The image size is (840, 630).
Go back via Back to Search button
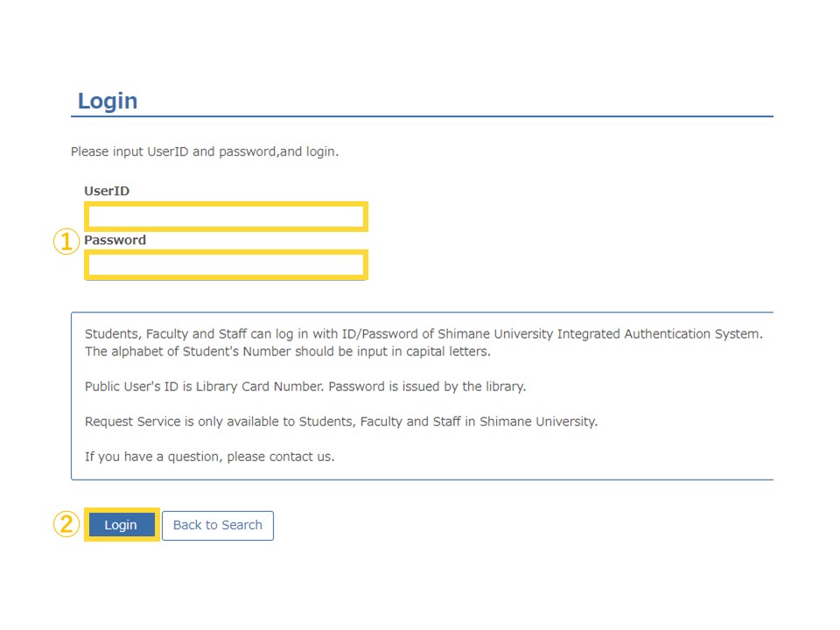[x=218, y=525]
